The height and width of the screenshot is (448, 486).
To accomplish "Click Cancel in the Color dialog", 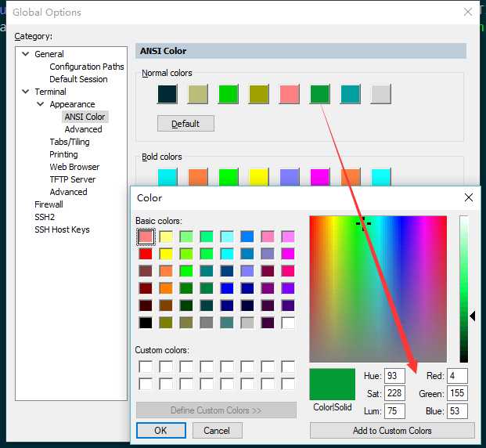I will (217, 430).
